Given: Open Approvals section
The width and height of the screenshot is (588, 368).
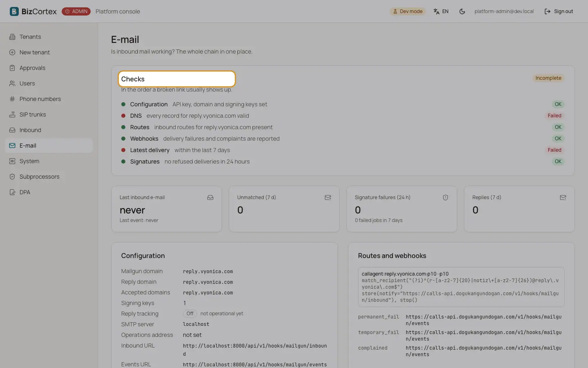Looking at the screenshot, I should [x=49, y=68].
